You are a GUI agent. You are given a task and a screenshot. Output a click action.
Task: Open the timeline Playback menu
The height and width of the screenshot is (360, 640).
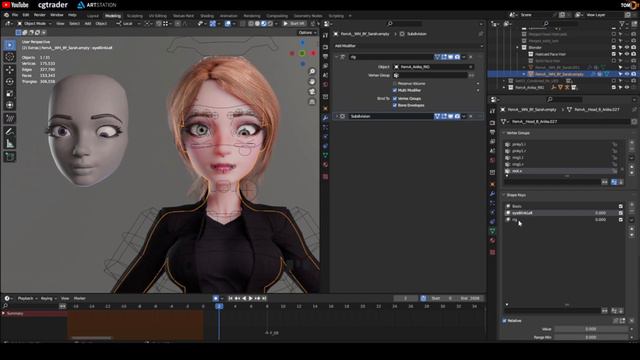pyautogui.click(x=27, y=299)
